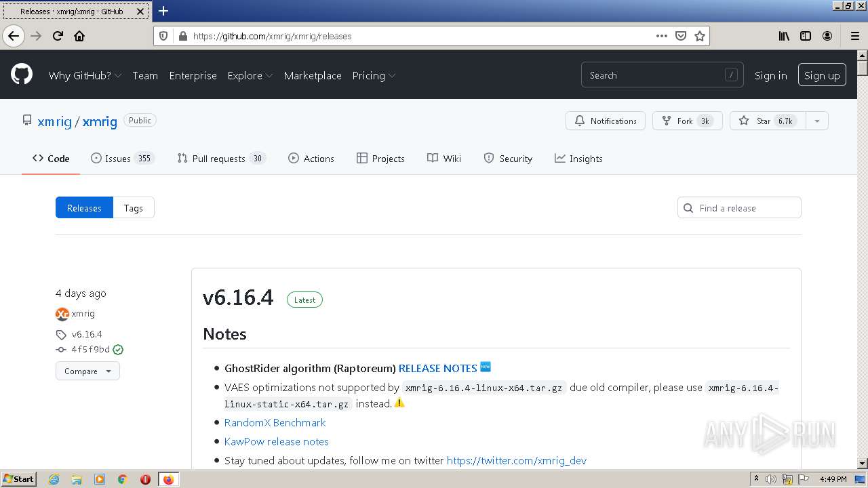
Task: Launch Internet Explorer from taskbar
Action: pyautogui.click(x=54, y=479)
